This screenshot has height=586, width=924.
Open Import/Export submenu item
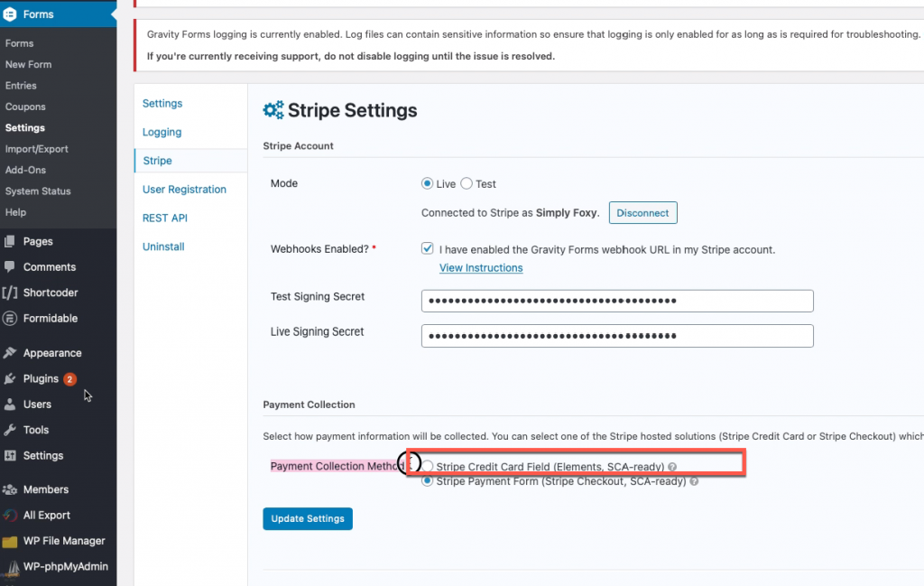[x=36, y=149]
